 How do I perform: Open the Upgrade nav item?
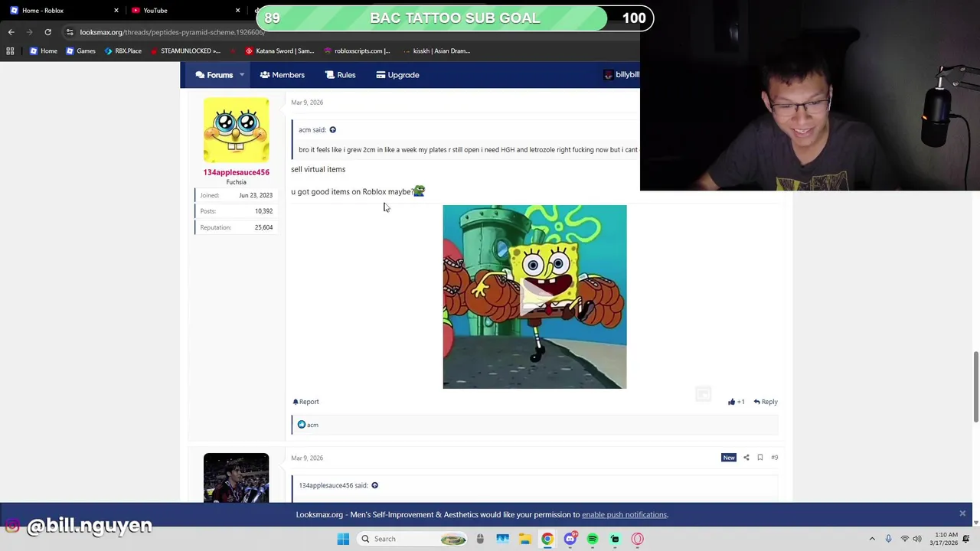397,75
